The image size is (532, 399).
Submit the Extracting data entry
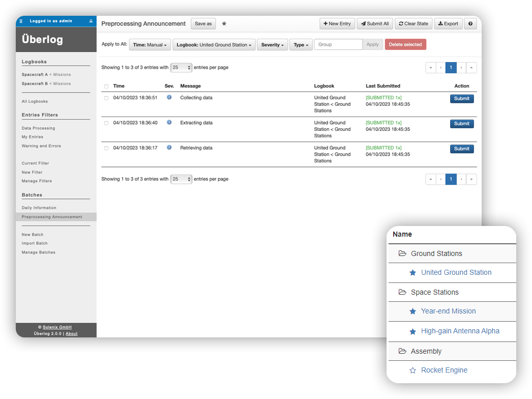[x=462, y=124]
